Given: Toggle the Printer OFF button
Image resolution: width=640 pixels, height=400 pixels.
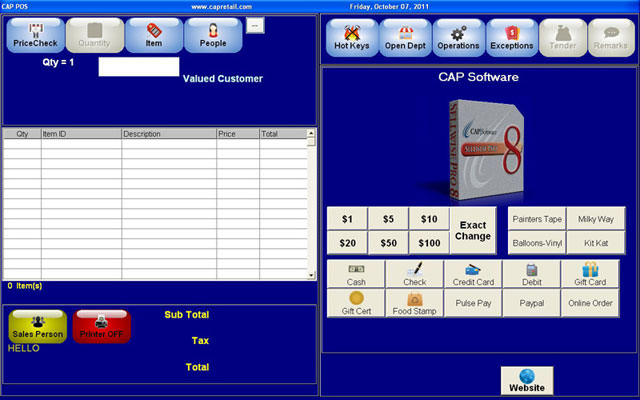Looking at the screenshot, I should (x=101, y=326).
